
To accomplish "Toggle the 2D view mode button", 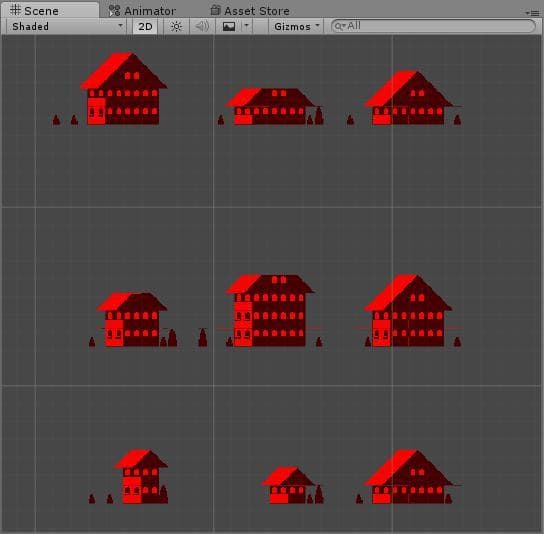I will click(145, 26).
